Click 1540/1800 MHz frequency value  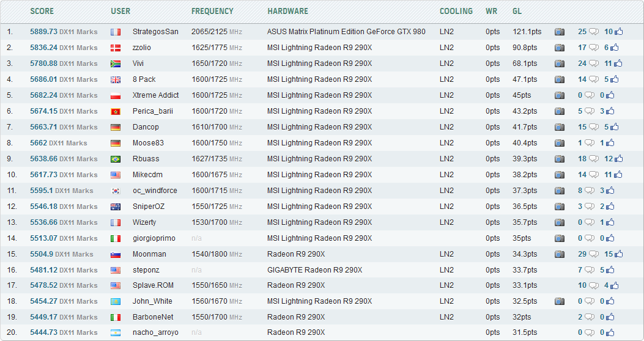(x=217, y=254)
